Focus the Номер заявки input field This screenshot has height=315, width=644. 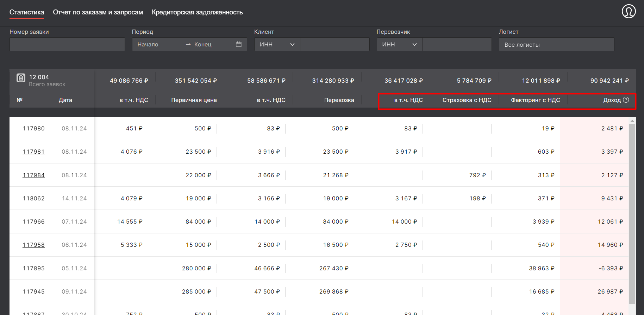point(67,44)
